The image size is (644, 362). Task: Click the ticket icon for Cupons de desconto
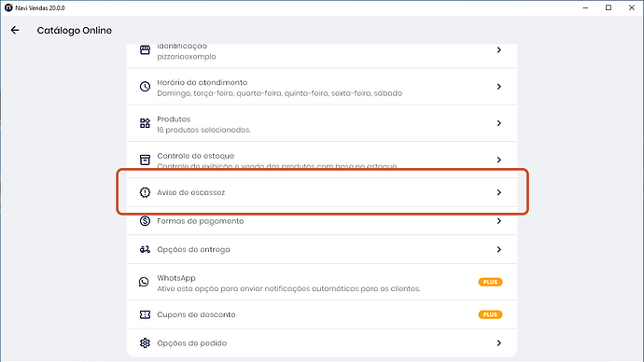click(x=145, y=314)
